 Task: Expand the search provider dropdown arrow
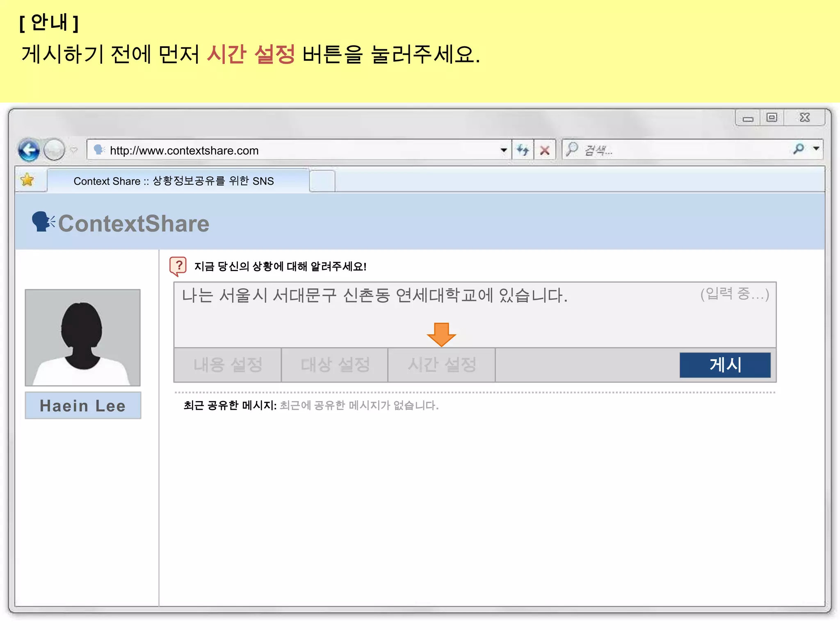(x=816, y=149)
